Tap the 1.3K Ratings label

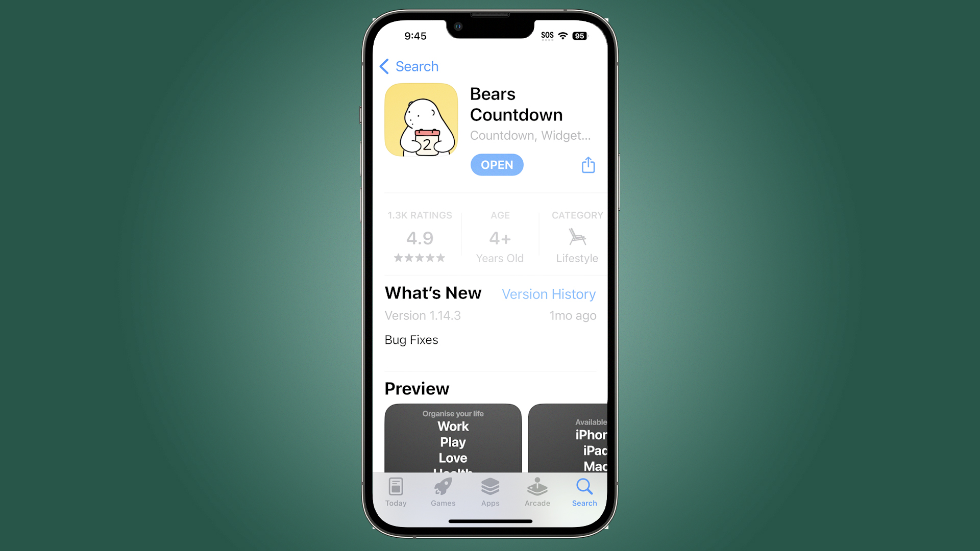(x=419, y=215)
